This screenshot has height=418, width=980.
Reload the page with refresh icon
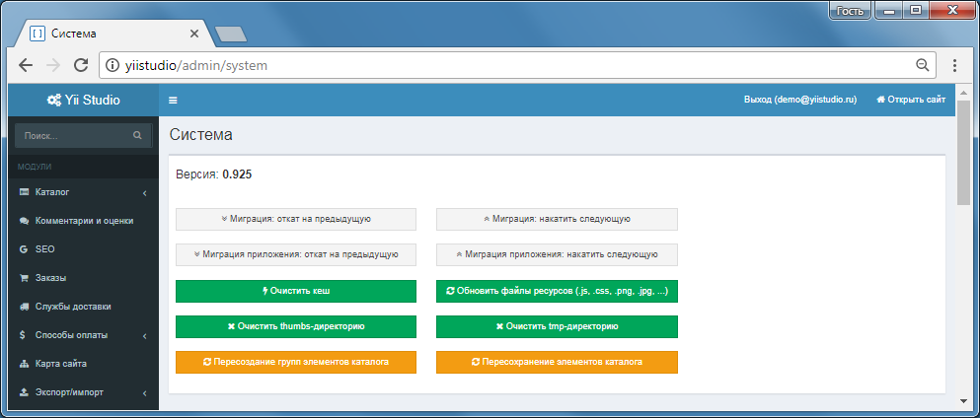pos(81,65)
